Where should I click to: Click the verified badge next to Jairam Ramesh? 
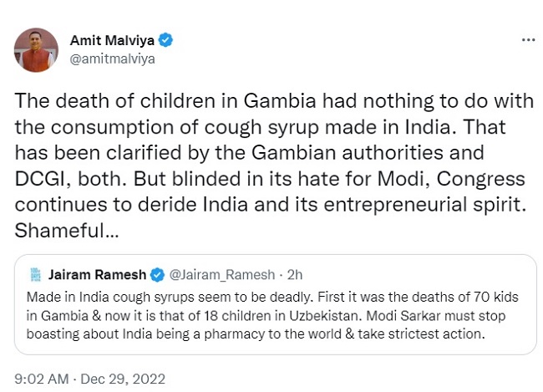(x=157, y=274)
